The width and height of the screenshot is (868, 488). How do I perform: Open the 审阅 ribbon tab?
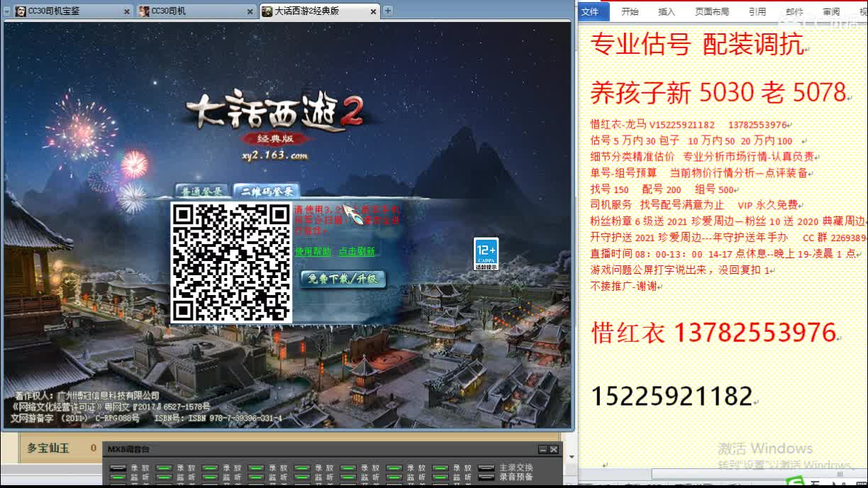(x=831, y=12)
